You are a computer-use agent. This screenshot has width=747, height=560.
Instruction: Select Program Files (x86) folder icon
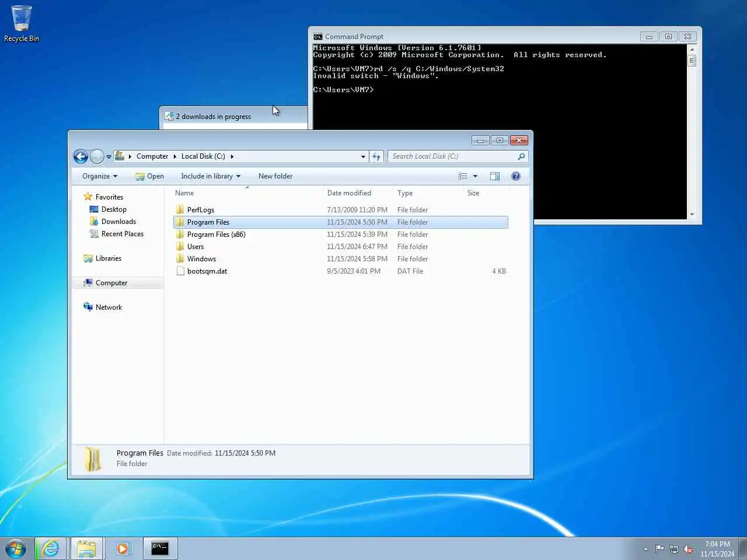coord(180,234)
